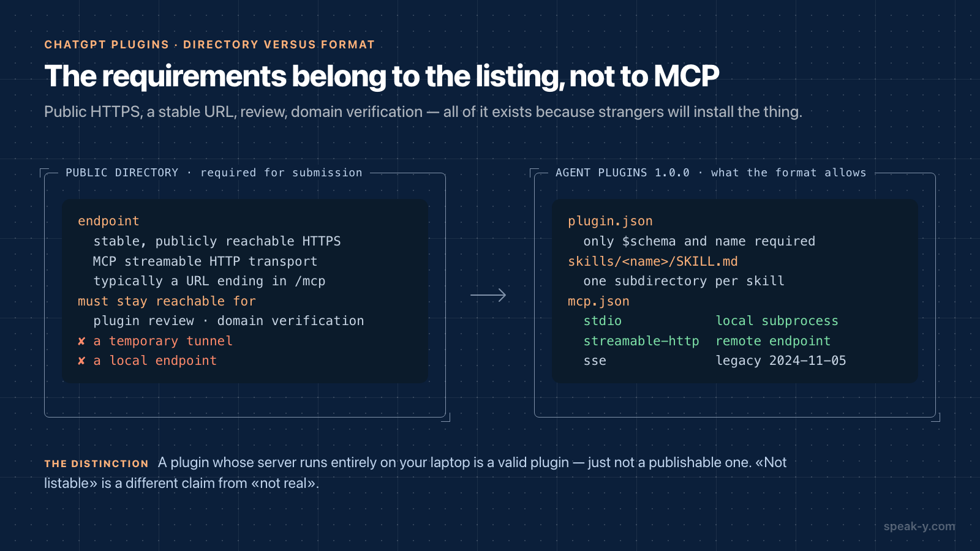Click the green "local subprocess" description
This screenshot has width=980, height=551.
(777, 321)
